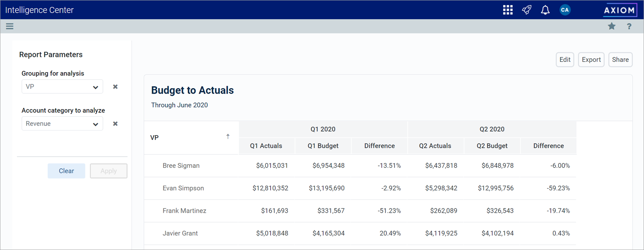The height and width of the screenshot is (250, 644).
Task: Clear the Revenue account category selection
Action: point(115,124)
